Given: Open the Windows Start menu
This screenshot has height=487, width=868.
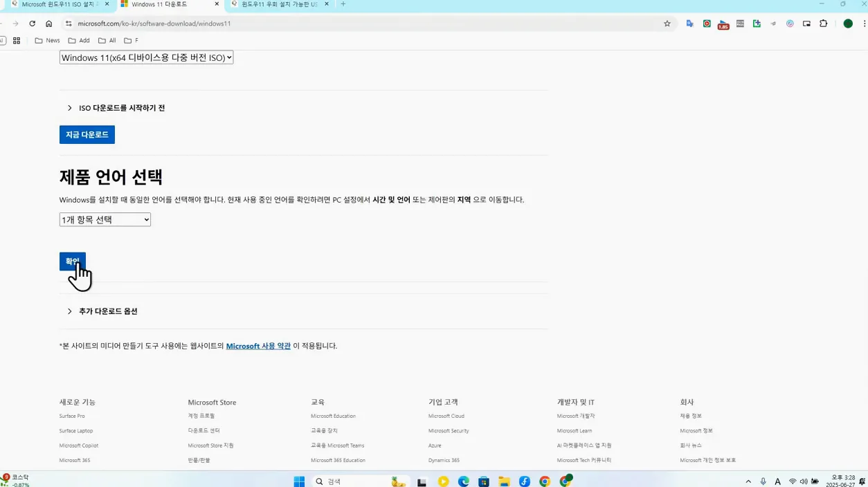Looking at the screenshot, I should (x=299, y=481).
